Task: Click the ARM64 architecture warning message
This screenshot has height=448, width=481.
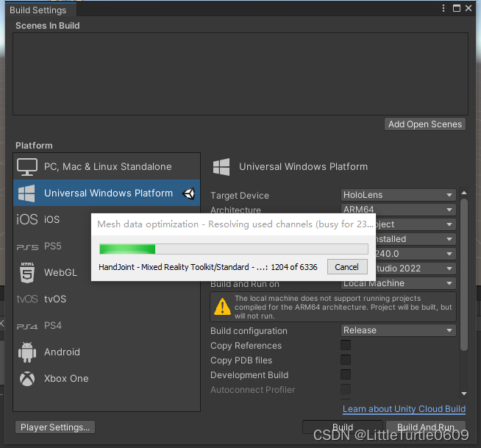Action: click(343, 307)
